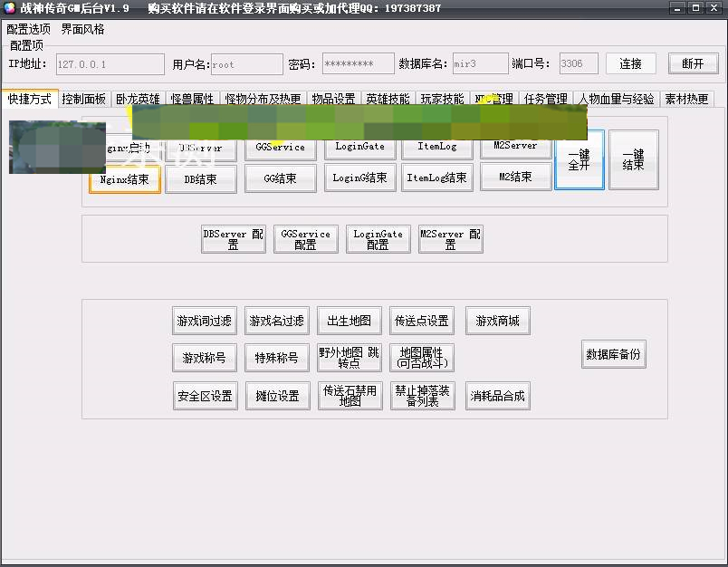Image resolution: width=728 pixels, height=567 pixels.
Task: Click inside the IP地址 input field
Action: tap(110, 64)
